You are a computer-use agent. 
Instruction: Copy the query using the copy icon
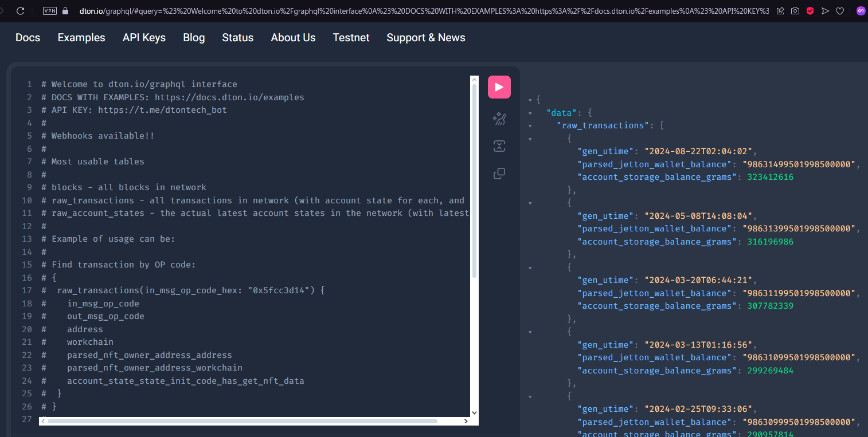[499, 174]
